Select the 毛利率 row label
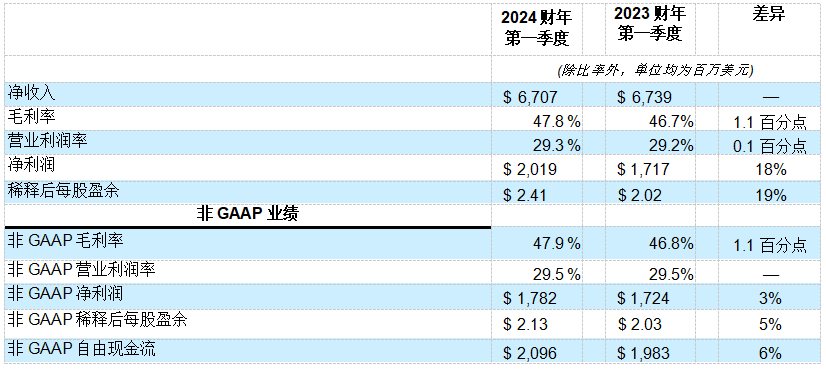Image resolution: width=826 pixels, height=369 pixels. 32,116
